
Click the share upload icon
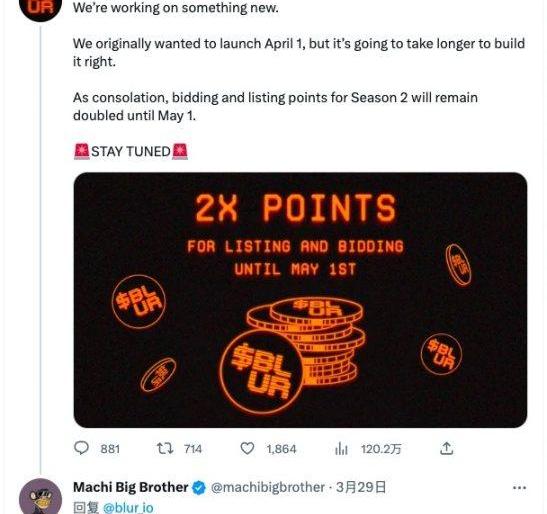point(447,448)
